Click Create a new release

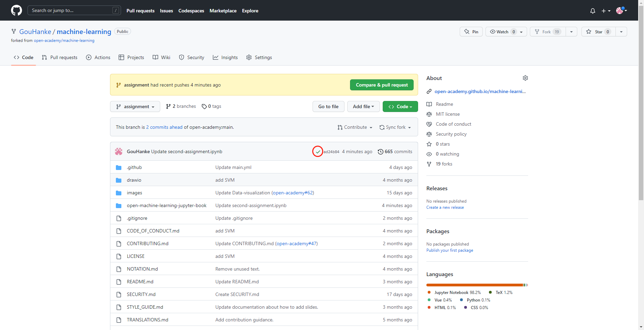[x=445, y=207]
